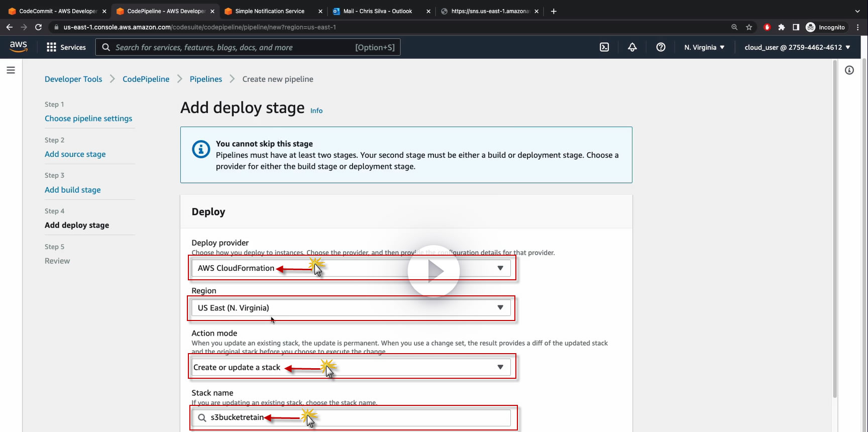Screen dimensions: 868x432
Task: Open the Deploy provider dropdown
Action: tap(351, 268)
